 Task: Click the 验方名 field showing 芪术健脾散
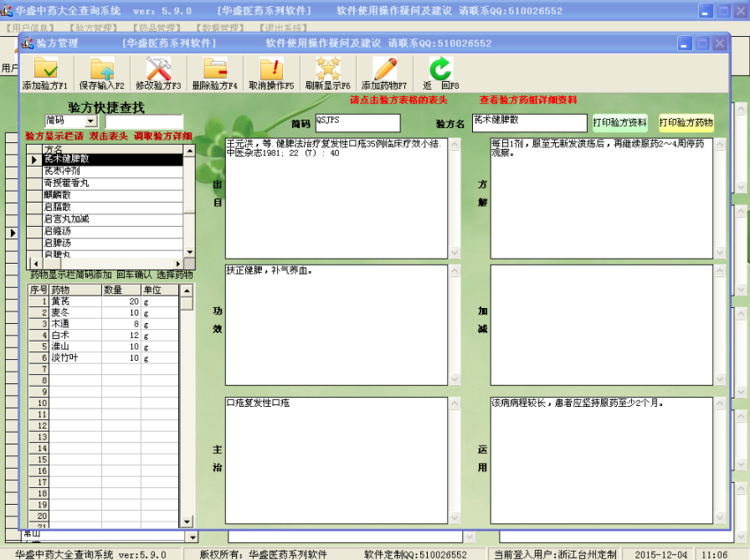(x=529, y=123)
